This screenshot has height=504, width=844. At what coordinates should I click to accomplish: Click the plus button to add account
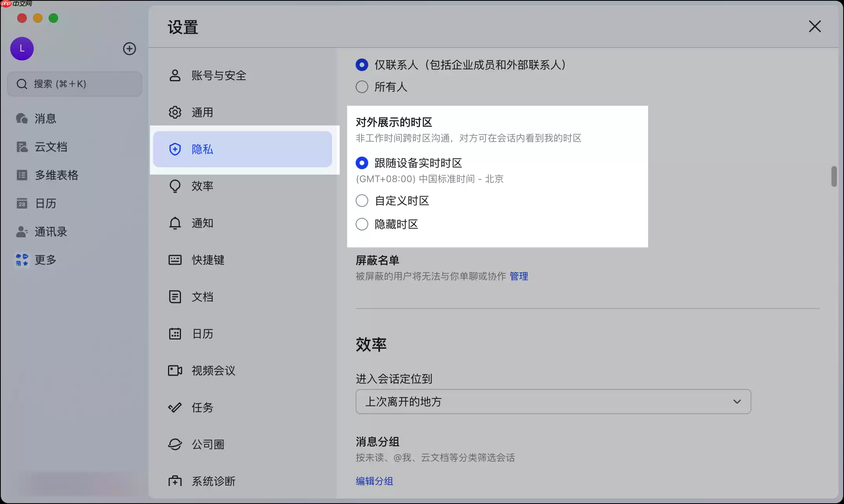tap(130, 49)
